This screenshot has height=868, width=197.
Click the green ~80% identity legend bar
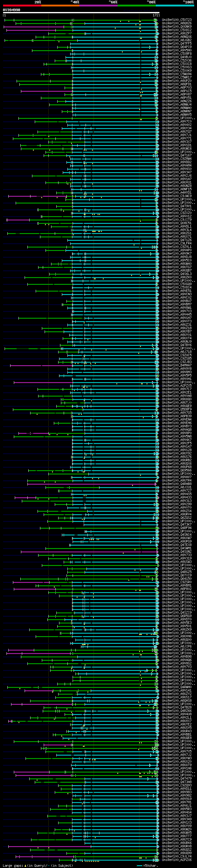pos(137,6)
